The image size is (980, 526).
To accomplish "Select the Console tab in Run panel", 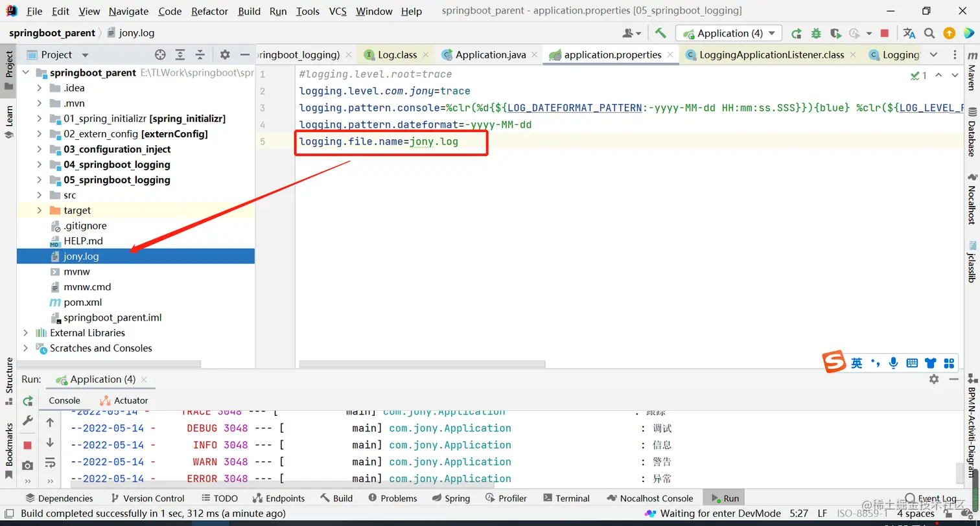I will pos(64,400).
